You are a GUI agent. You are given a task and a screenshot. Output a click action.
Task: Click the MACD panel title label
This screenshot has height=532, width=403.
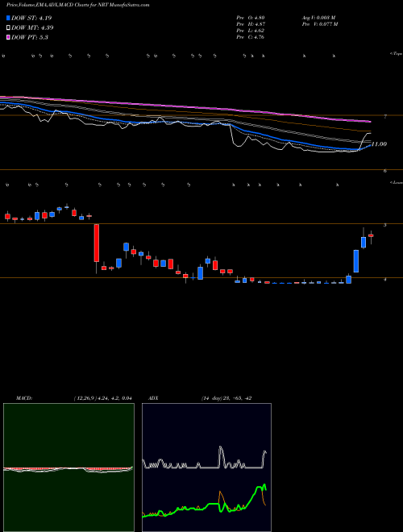click(x=24, y=398)
